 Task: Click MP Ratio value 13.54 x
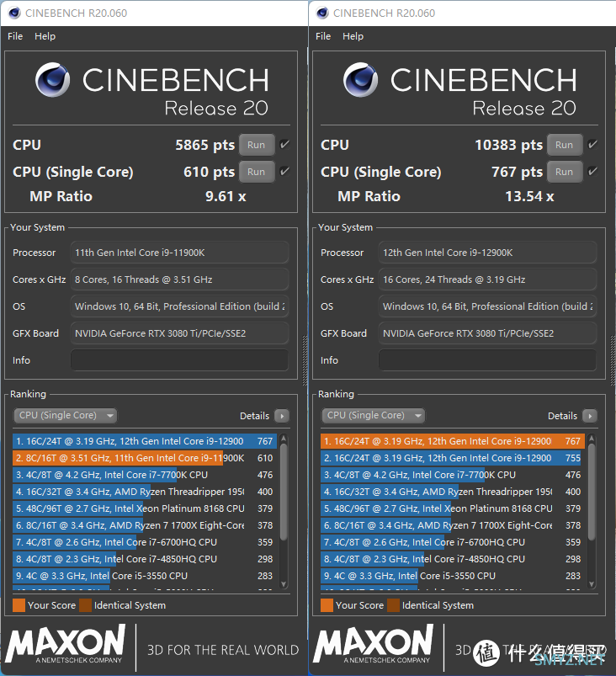[x=530, y=197]
